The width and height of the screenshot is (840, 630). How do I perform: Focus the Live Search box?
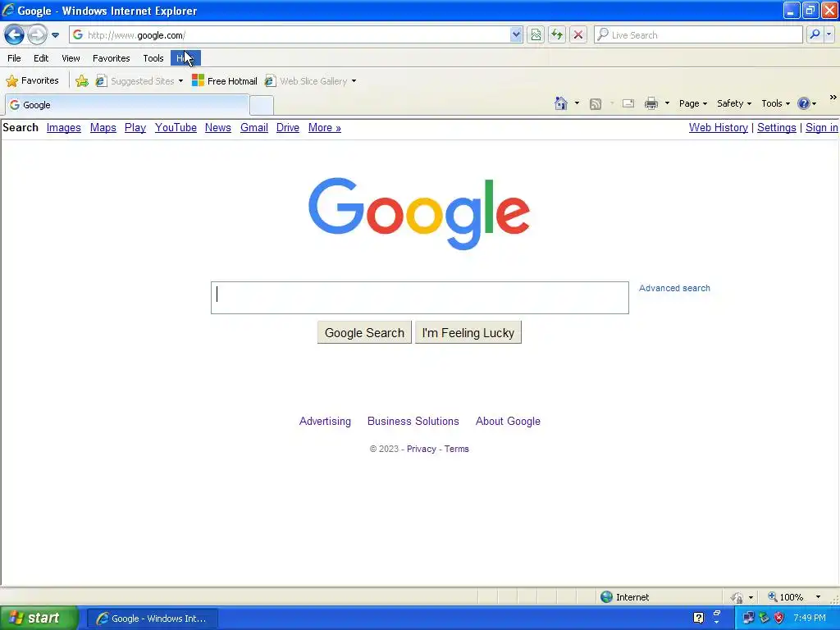(x=698, y=34)
